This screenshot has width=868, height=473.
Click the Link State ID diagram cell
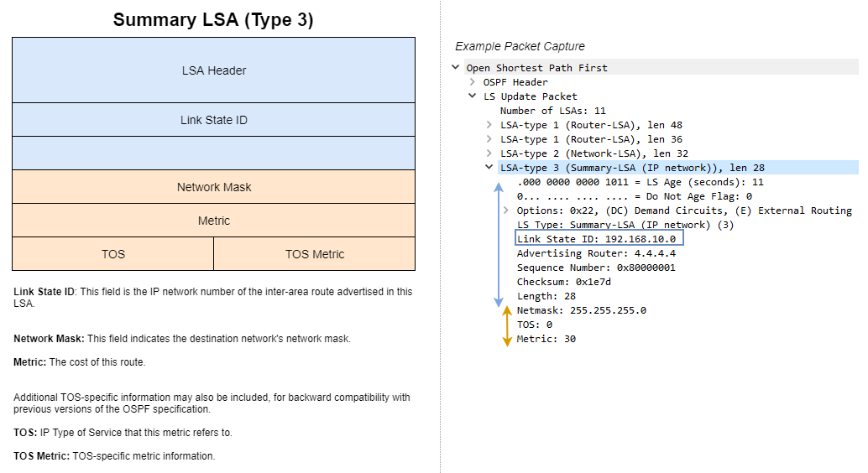[214, 120]
